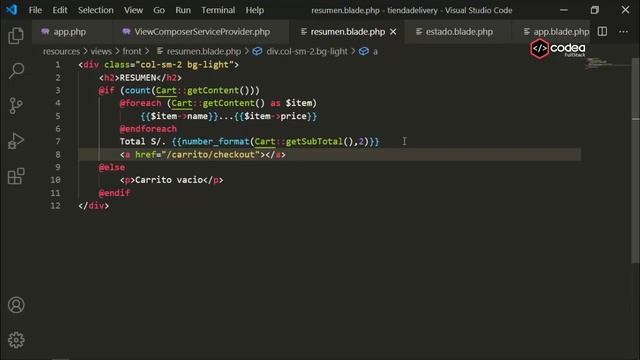Click the "/carrito/checkout" href value
Viewport: 640px width, 360px height.
(211, 155)
